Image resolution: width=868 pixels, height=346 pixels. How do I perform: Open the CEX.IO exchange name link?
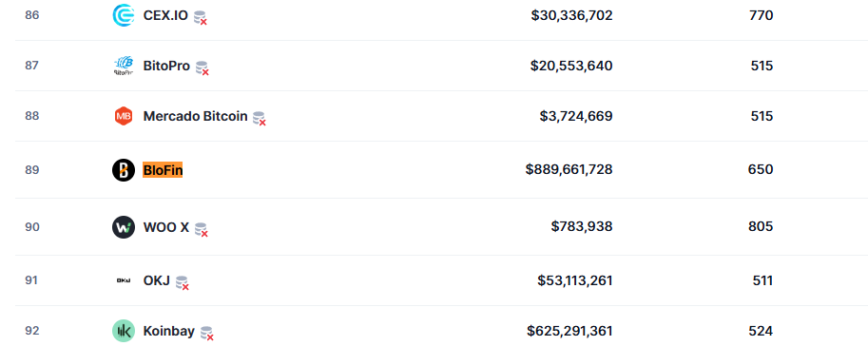[166, 15]
